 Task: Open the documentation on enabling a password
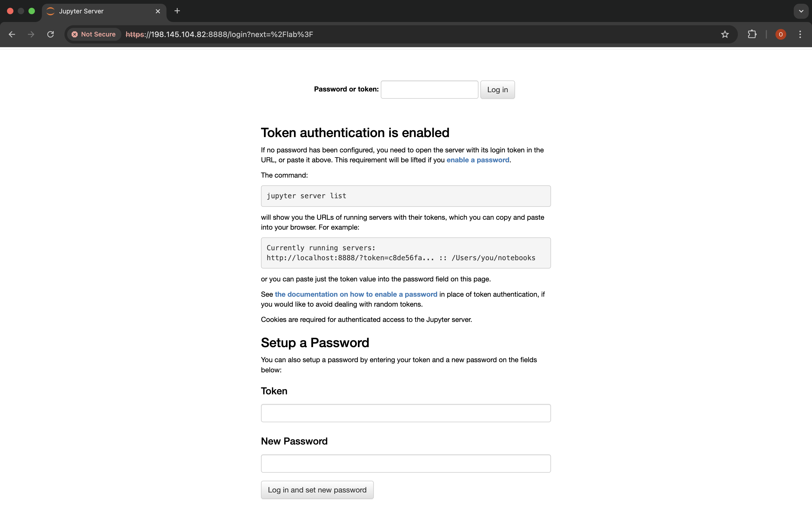tap(356, 294)
